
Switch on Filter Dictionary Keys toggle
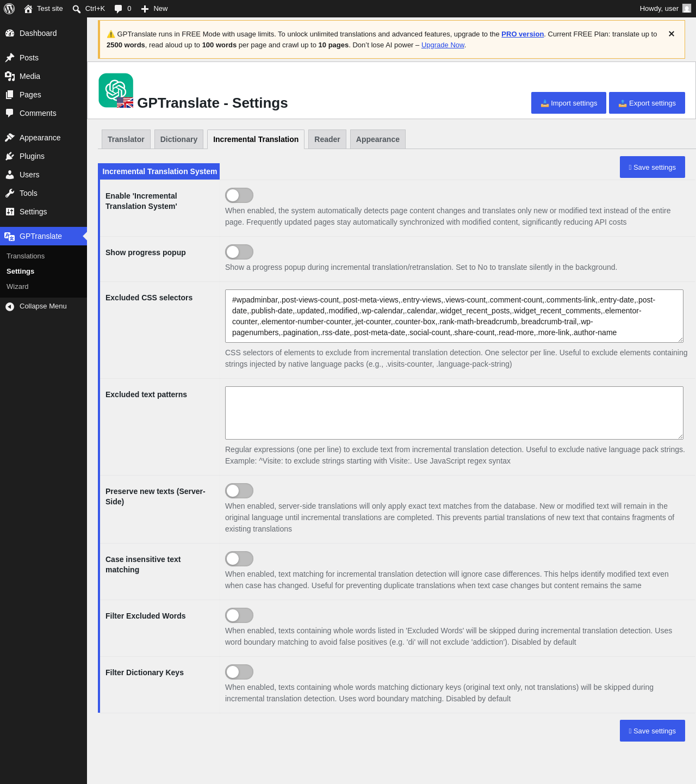[x=239, y=672]
